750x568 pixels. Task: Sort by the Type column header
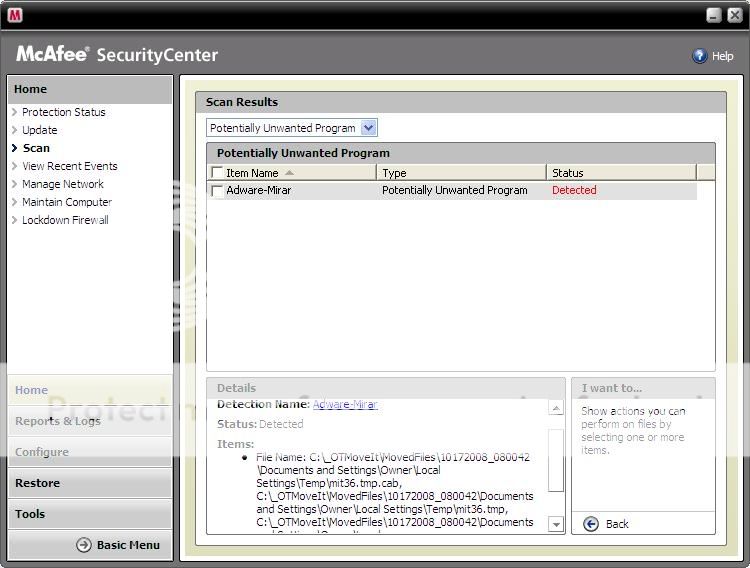461,173
